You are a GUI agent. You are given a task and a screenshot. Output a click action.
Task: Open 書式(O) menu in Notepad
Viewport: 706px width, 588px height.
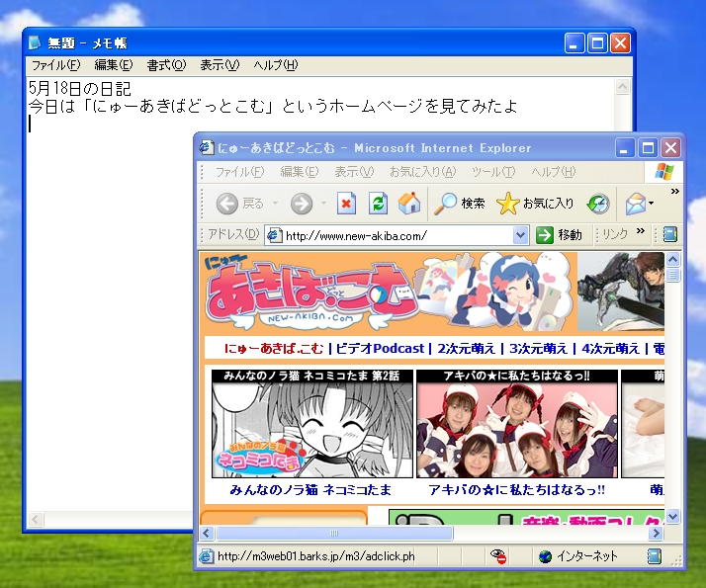[166, 65]
